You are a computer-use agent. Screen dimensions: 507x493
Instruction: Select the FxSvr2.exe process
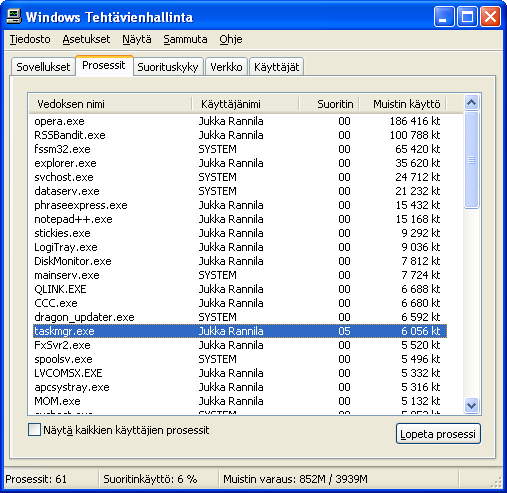pos(240,345)
